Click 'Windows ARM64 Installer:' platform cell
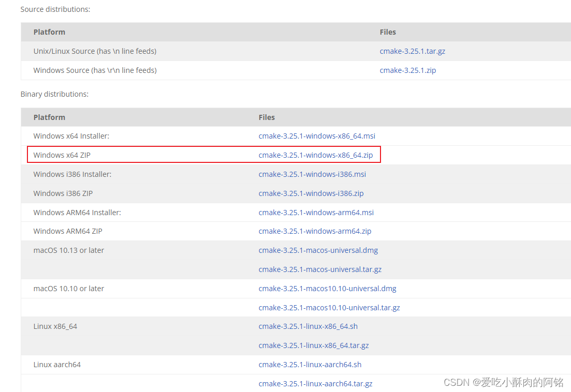 pyautogui.click(x=77, y=213)
